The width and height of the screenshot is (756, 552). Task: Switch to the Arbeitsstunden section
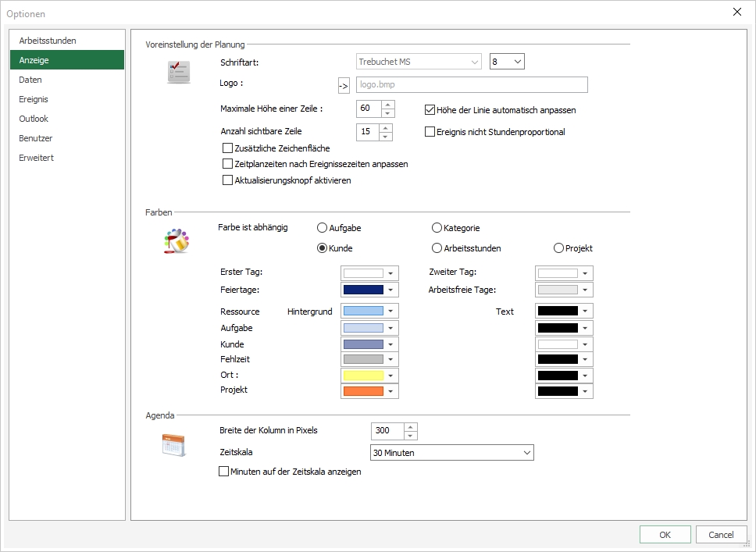pos(48,41)
